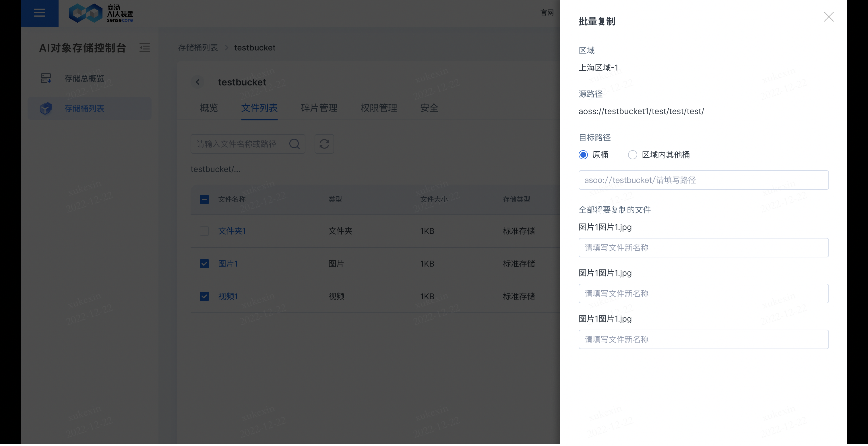
Task: Select the 存储总概览 sidebar icon
Action: (46, 78)
